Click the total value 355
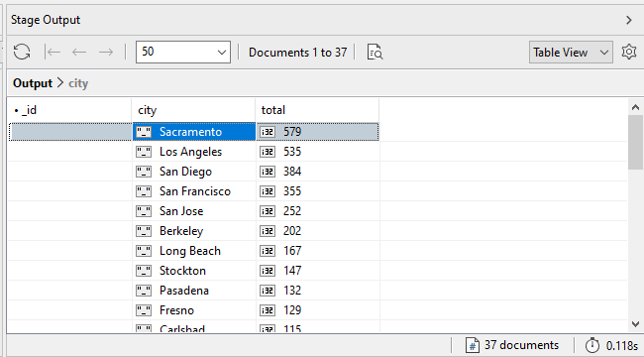 (x=292, y=190)
